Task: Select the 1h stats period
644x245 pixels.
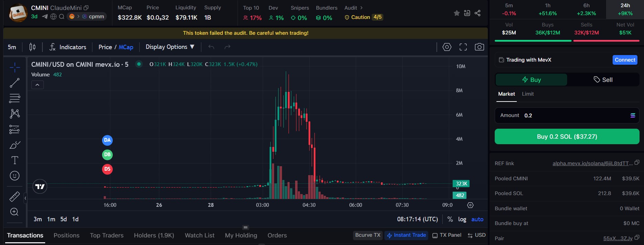Action: [x=548, y=10]
